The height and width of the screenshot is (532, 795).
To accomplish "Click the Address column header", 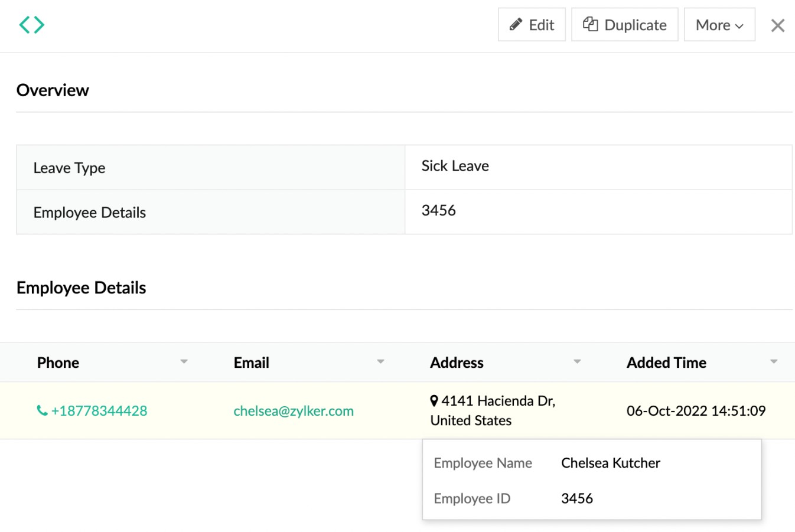I will 457,363.
